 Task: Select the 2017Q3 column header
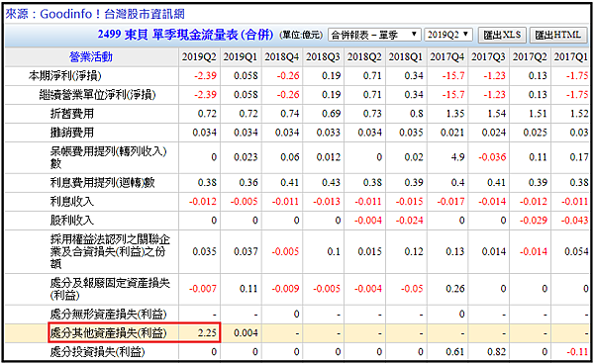(x=488, y=56)
